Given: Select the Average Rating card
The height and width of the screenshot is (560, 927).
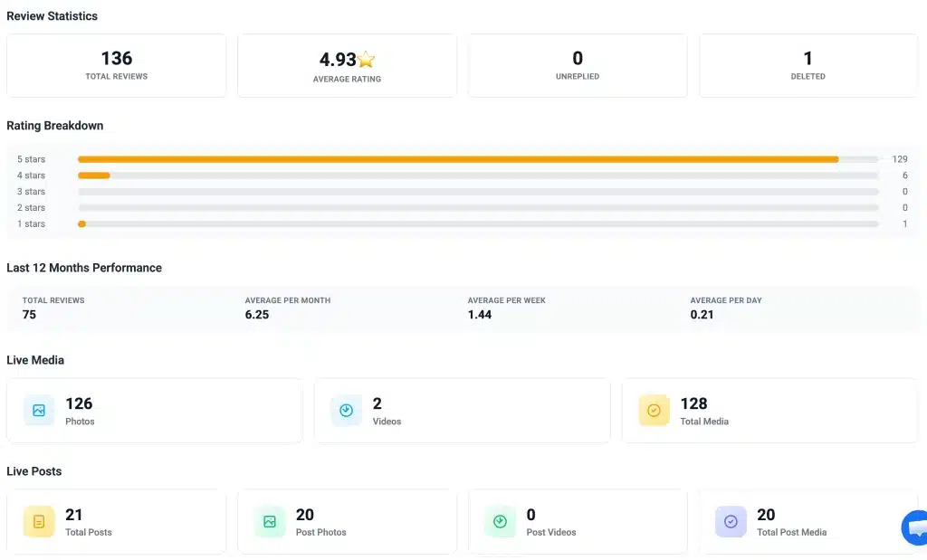Looking at the screenshot, I should click(347, 65).
